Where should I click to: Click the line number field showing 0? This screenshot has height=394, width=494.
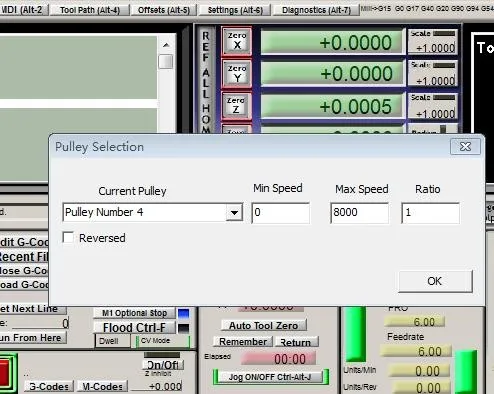click(41, 323)
